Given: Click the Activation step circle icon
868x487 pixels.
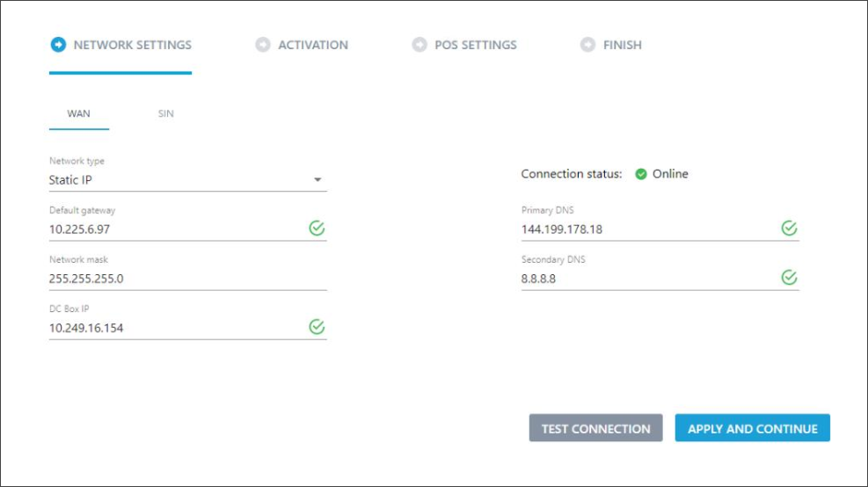Looking at the screenshot, I should coord(263,45).
